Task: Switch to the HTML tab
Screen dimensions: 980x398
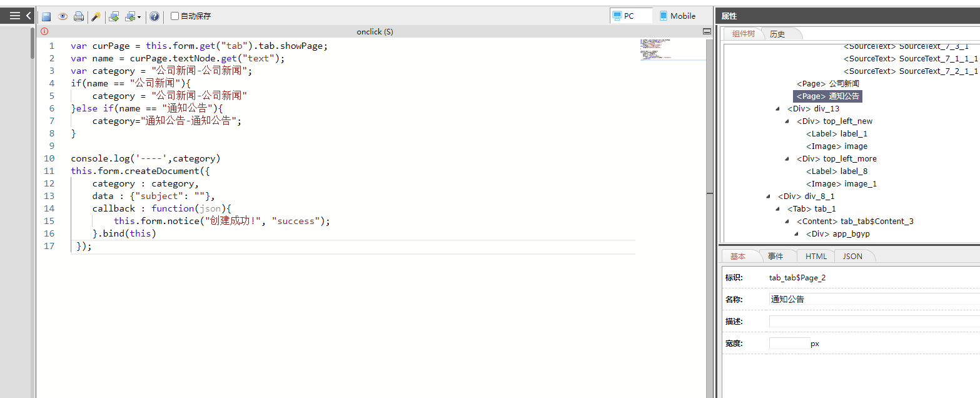Action: (816, 256)
